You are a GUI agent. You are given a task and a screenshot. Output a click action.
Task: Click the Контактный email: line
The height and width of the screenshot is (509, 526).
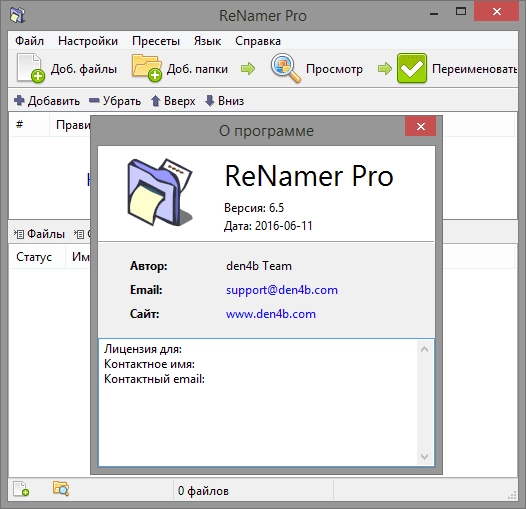[154, 379]
